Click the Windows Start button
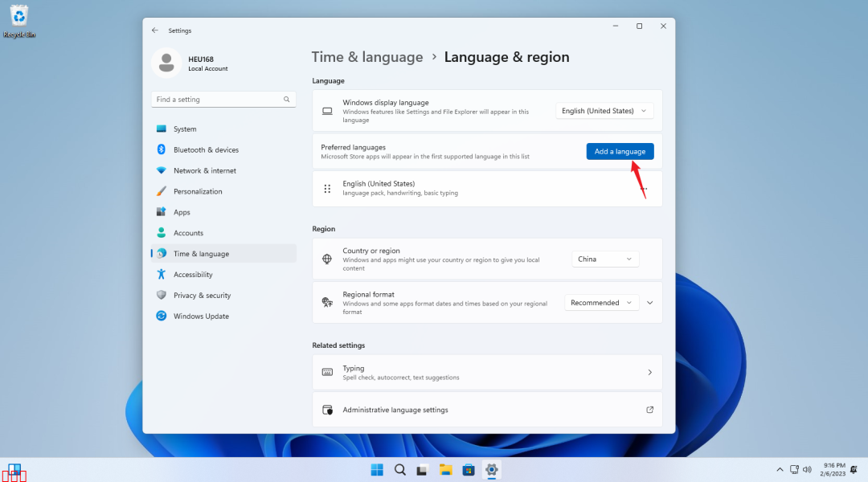The image size is (868, 482). 376,470
